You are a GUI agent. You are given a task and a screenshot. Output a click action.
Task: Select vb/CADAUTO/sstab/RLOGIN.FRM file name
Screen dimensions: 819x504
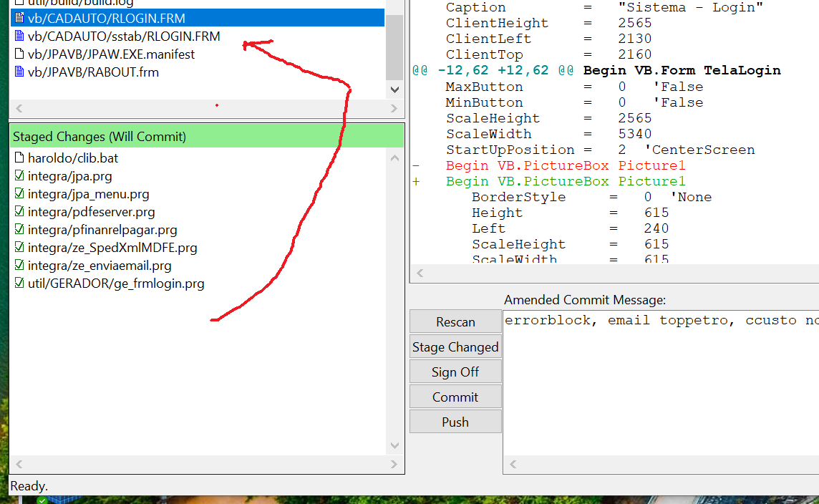pos(124,36)
